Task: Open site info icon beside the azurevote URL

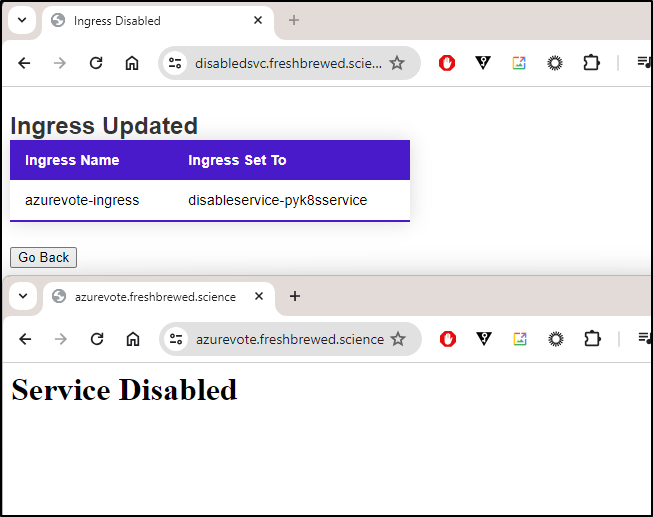Action: [176, 339]
